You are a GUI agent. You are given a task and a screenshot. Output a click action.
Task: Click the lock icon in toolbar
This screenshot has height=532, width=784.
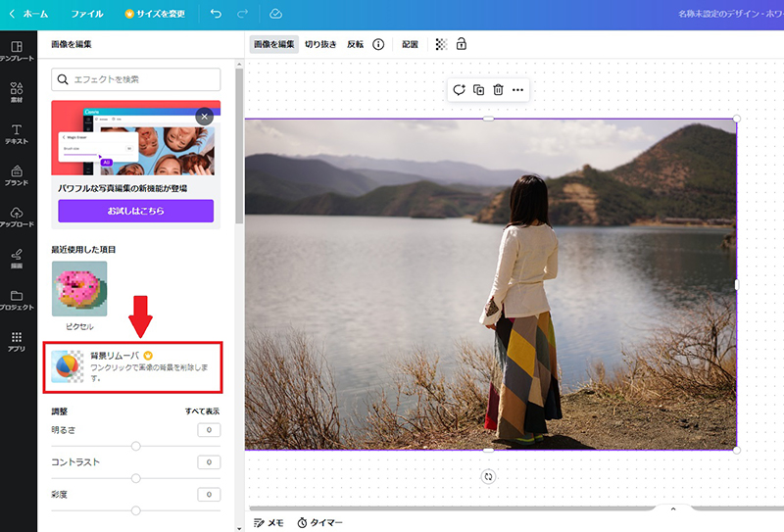[x=461, y=44]
